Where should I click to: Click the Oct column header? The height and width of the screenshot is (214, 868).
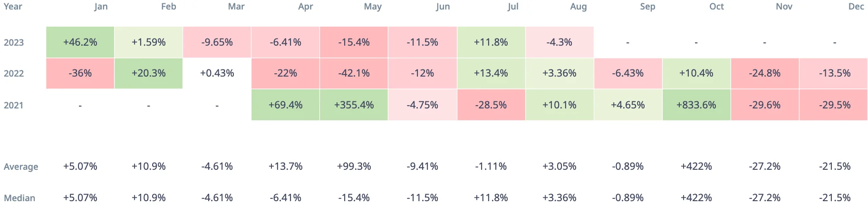point(716,7)
